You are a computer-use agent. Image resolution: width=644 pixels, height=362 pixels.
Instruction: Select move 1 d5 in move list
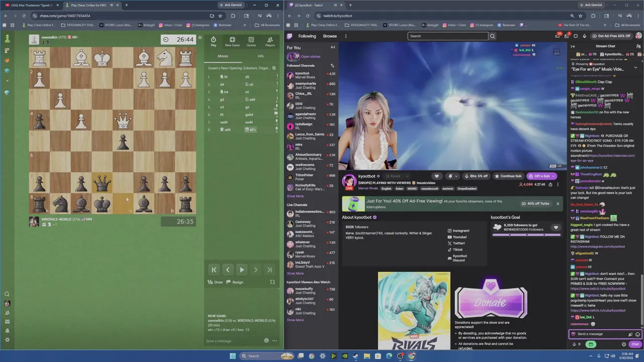click(247, 77)
